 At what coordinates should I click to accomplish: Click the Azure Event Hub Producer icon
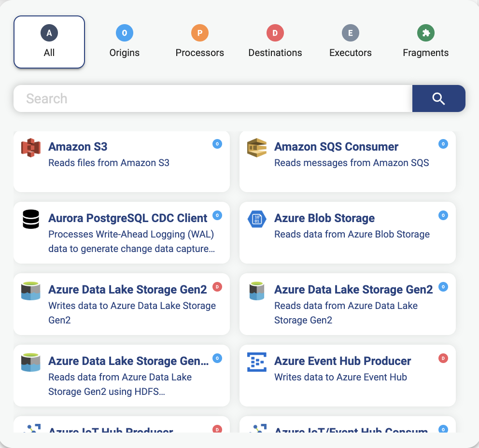point(257,362)
